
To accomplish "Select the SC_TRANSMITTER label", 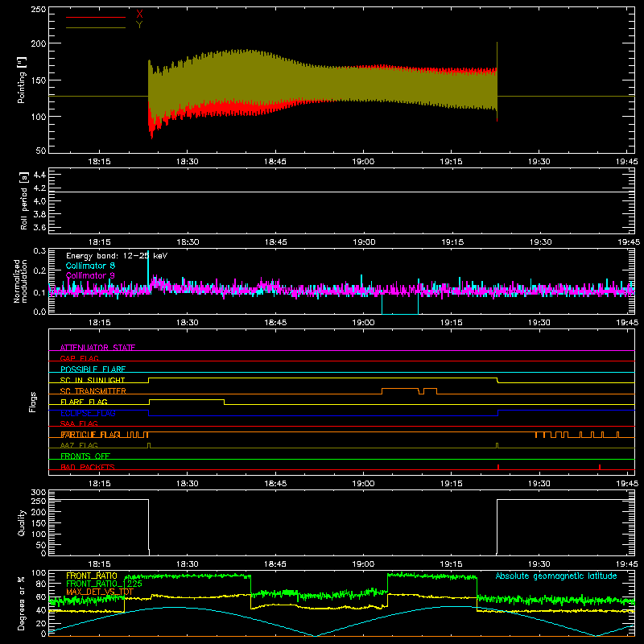I will tap(93, 391).
